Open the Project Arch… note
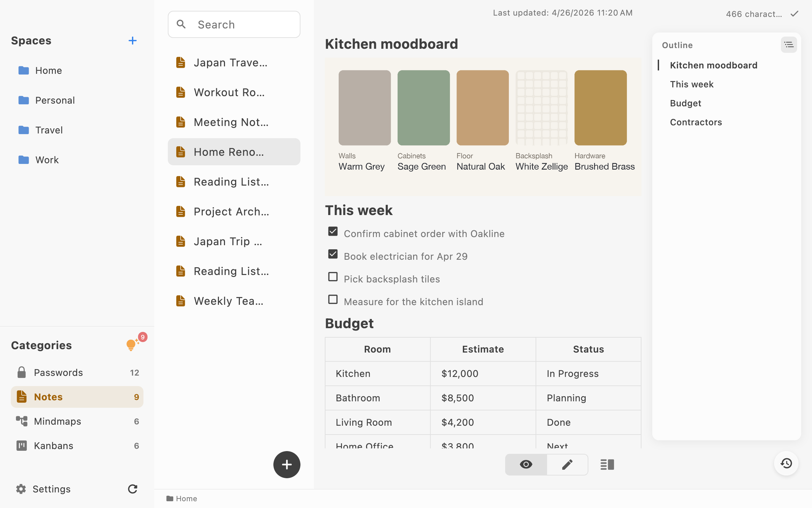The image size is (812, 508). (x=234, y=212)
